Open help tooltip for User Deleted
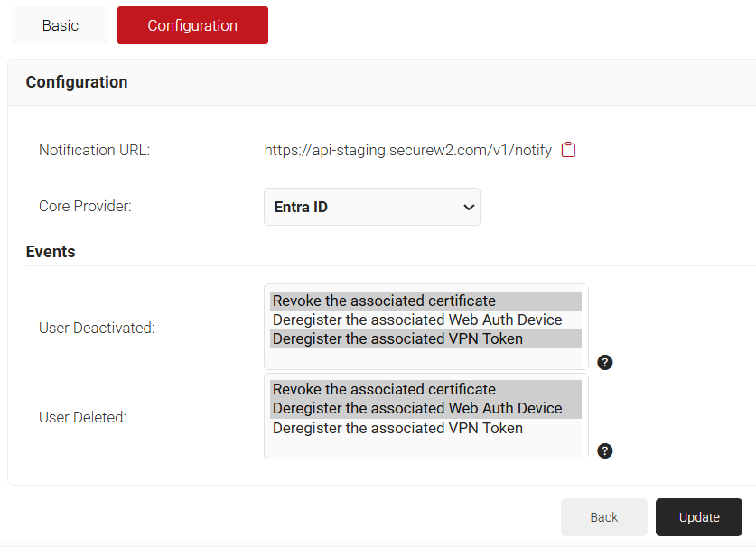 coord(605,450)
